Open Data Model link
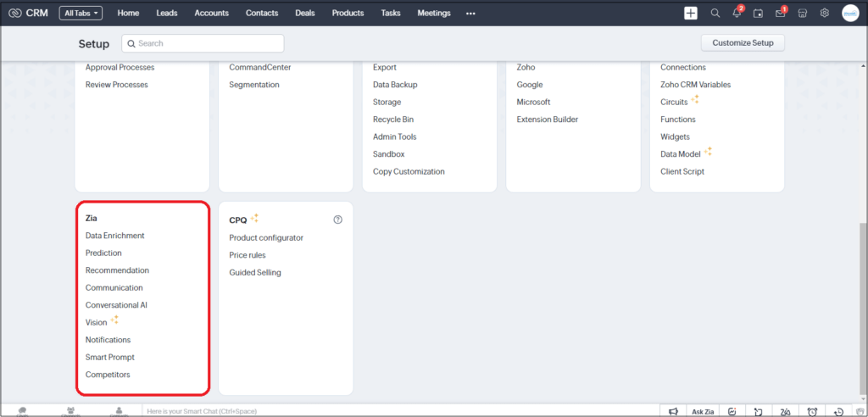The width and height of the screenshot is (868, 417). 681,154
